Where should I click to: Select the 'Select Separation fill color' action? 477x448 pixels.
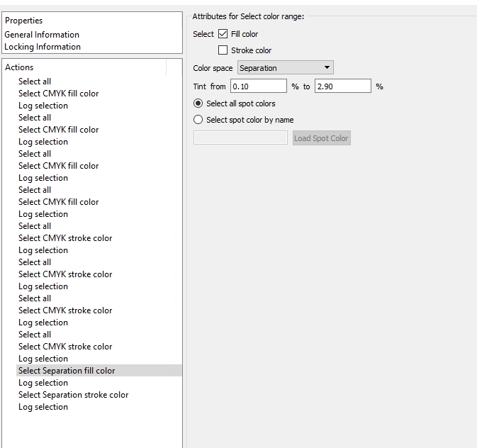point(67,371)
